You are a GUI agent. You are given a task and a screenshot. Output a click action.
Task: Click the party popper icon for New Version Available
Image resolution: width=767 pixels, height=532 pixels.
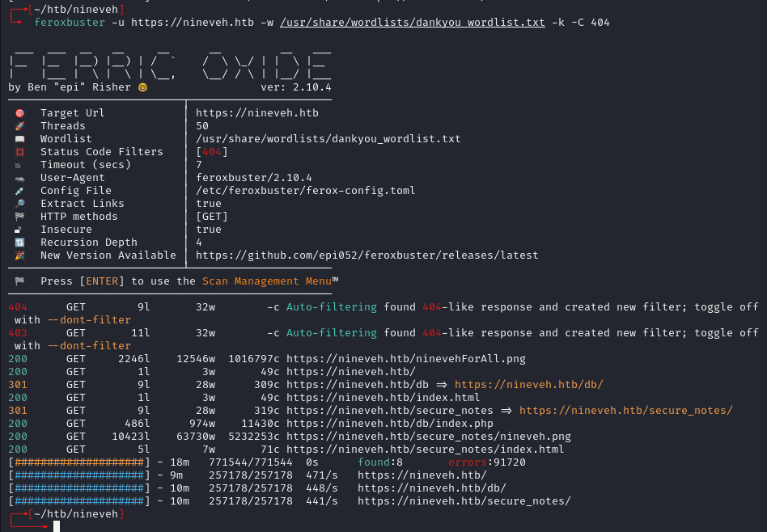click(x=20, y=255)
